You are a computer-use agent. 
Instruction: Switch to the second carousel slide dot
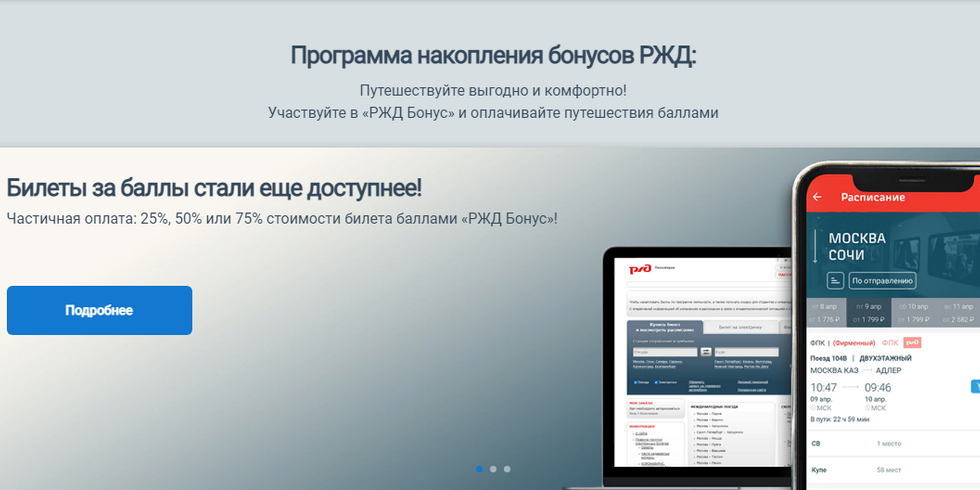[x=493, y=468]
